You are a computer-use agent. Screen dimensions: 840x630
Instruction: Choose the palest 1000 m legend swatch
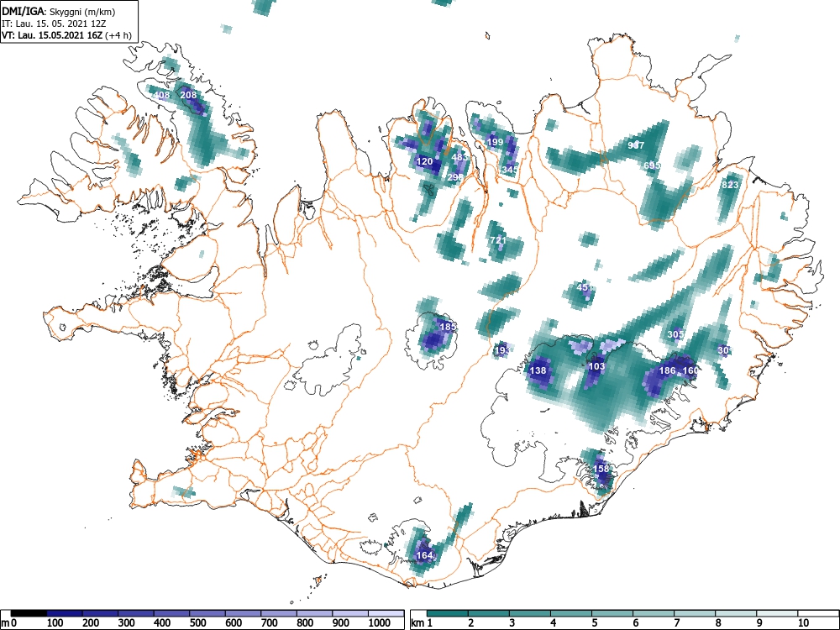tap(386, 613)
